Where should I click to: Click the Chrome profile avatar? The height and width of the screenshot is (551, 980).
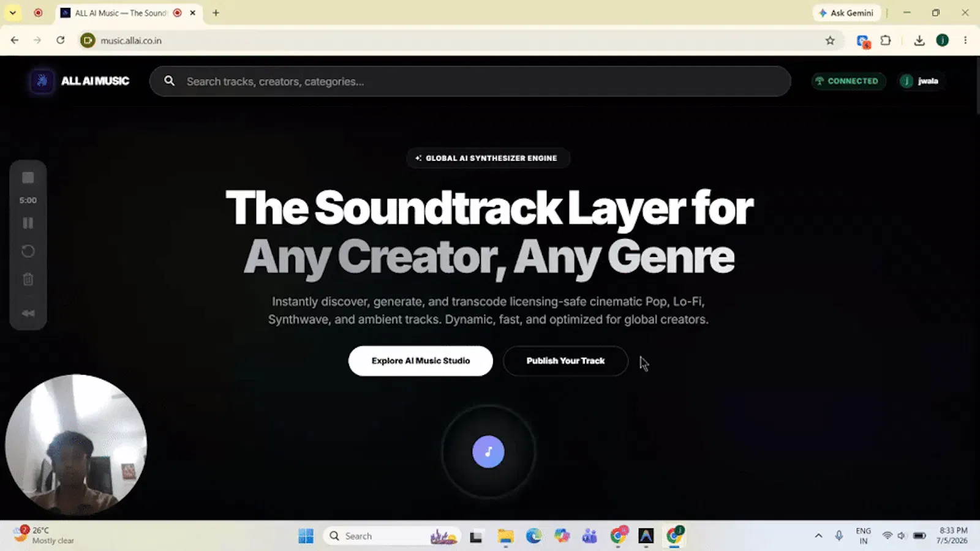tap(942, 40)
